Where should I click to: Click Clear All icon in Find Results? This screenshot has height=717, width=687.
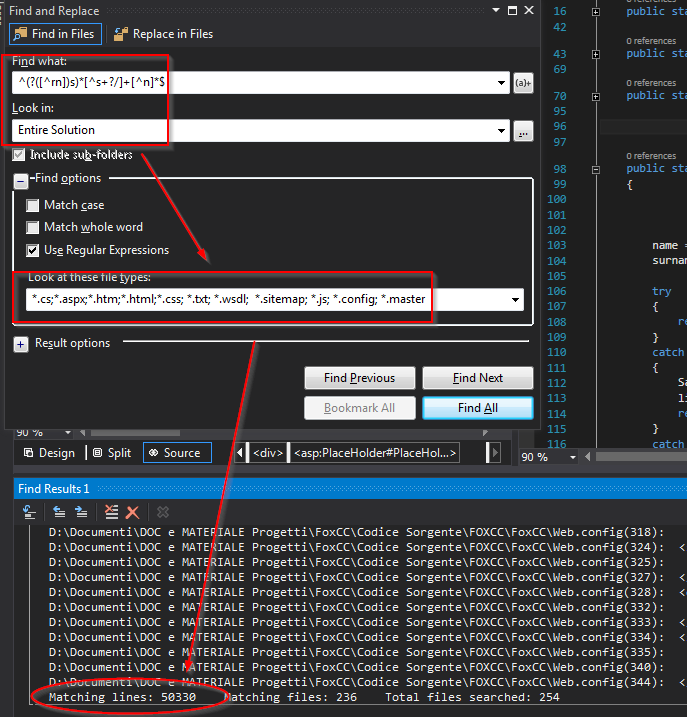pyautogui.click(x=111, y=511)
